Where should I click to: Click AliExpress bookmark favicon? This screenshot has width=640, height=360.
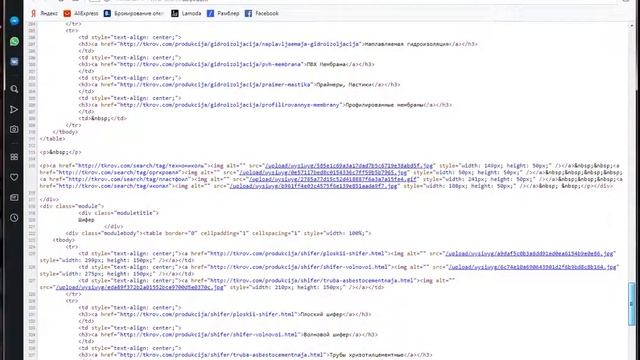(67, 13)
